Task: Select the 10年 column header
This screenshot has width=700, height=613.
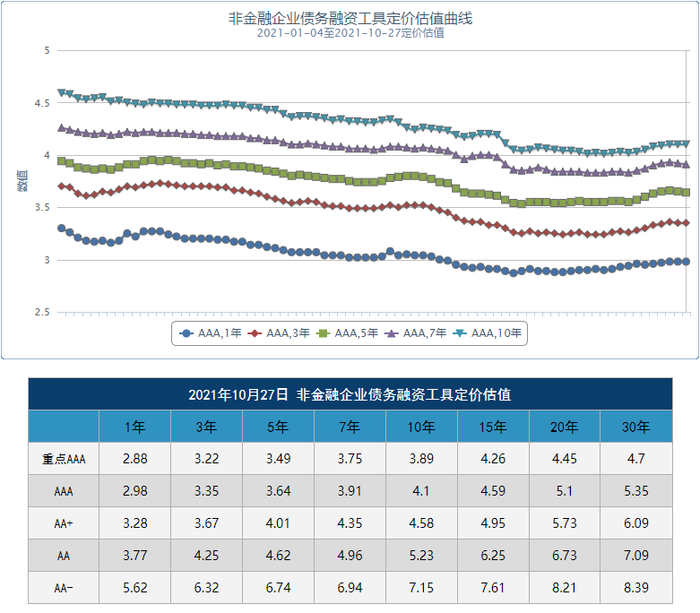Action: [421, 427]
